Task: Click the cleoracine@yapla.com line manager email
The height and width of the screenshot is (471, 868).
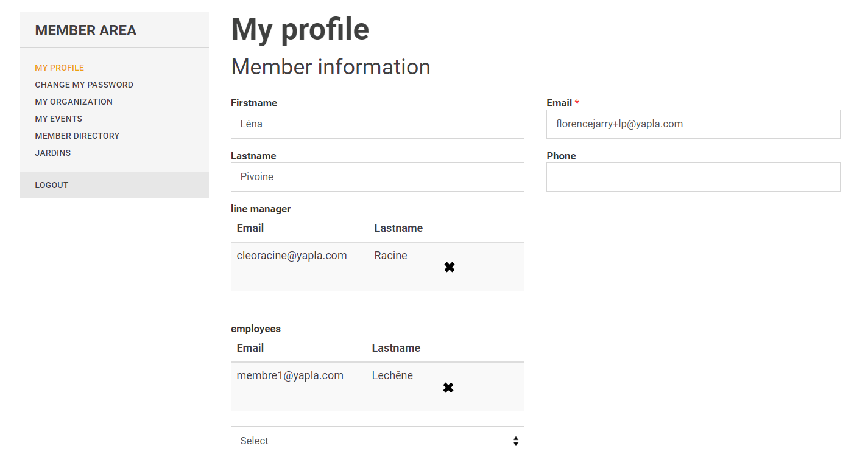Action: [x=292, y=256]
